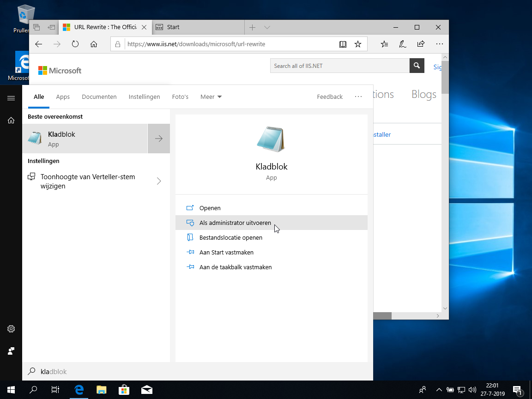This screenshot has width=532, height=399.
Task: Open the network status tray icon
Action: tap(461, 389)
